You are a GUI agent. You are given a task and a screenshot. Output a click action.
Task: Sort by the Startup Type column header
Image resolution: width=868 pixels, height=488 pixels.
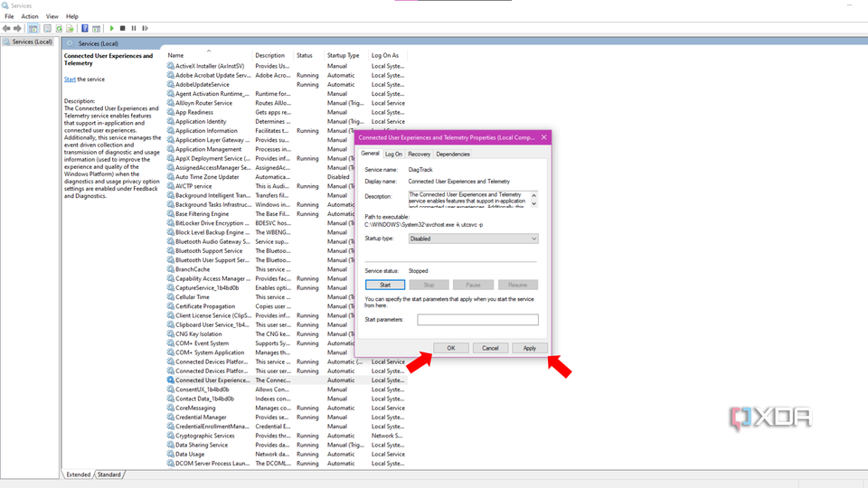click(x=346, y=55)
